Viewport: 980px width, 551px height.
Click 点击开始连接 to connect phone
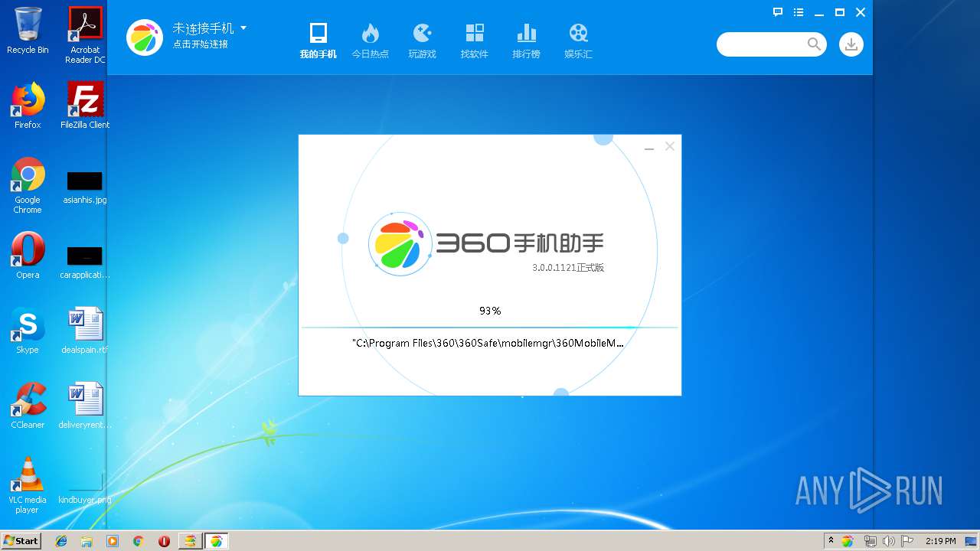[x=200, y=44]
